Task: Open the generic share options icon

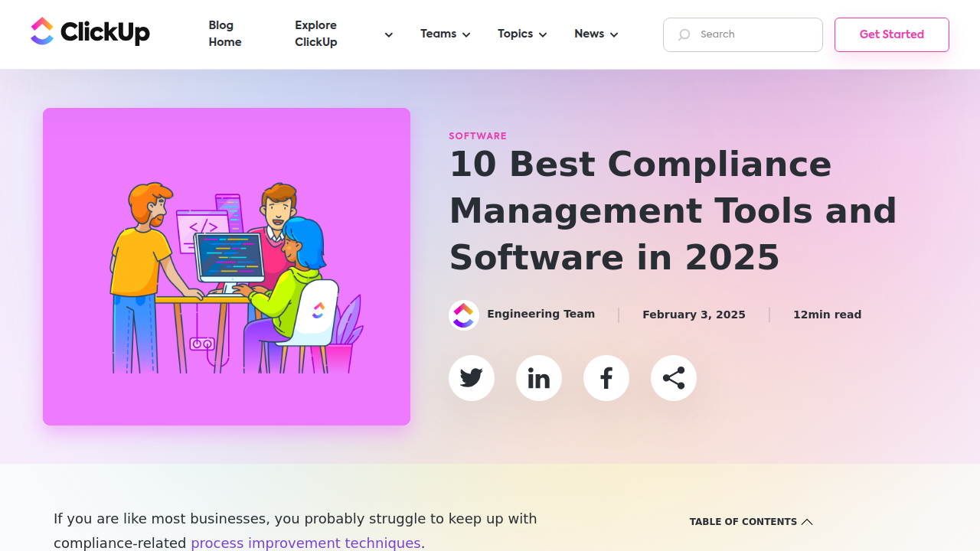Action: tap(674, 378)
